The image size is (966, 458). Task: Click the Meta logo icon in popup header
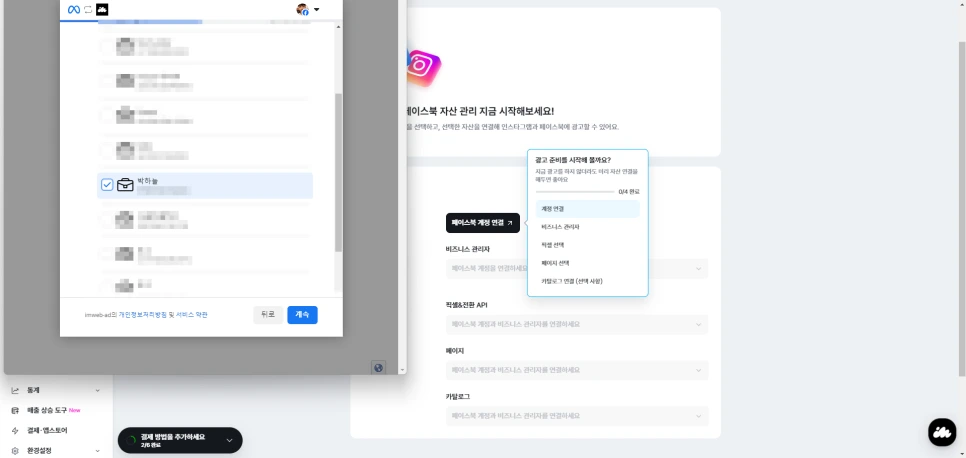click(74, 9)
